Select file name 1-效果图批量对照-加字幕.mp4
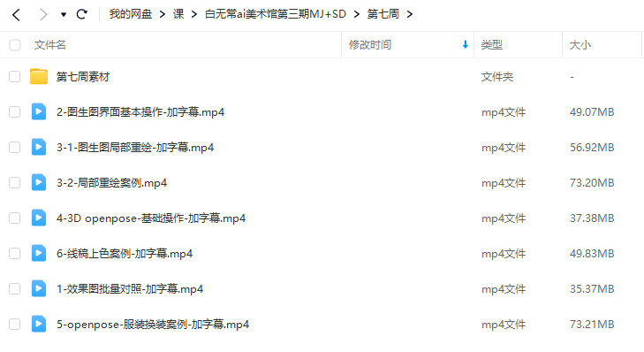Screen dimensions: 644x352 coord(130,289)
